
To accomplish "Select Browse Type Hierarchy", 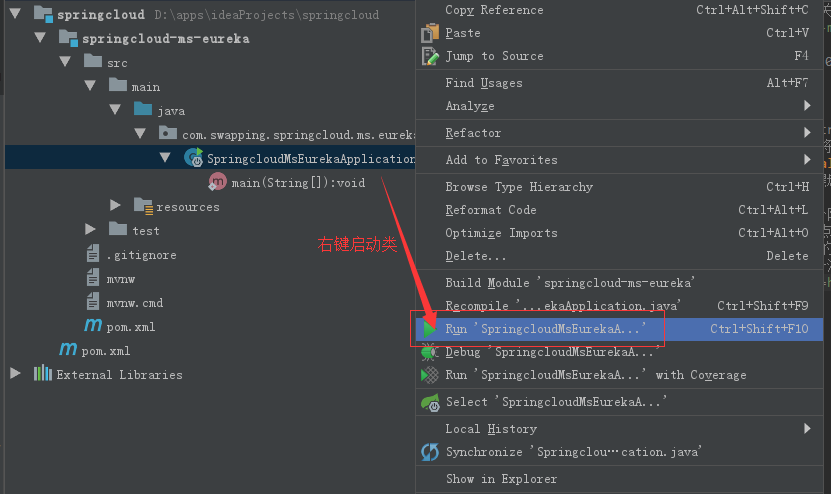I will click(x=619, y=187).
